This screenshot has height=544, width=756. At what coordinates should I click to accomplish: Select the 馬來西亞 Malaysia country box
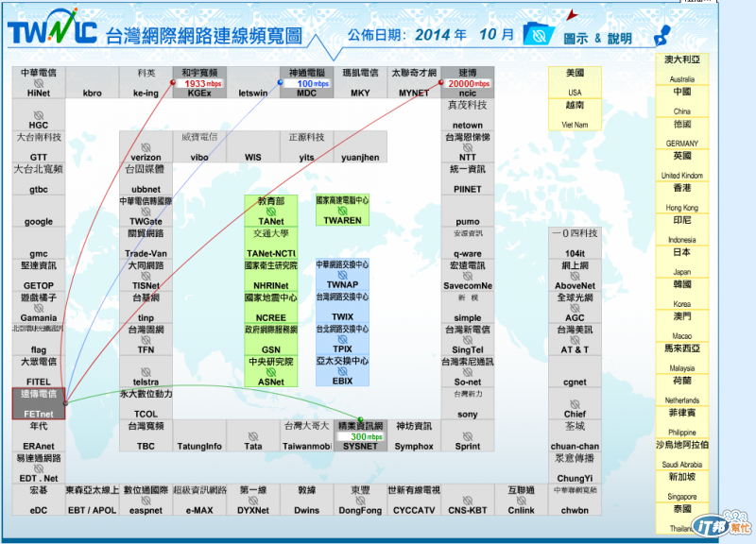point(682,358)
